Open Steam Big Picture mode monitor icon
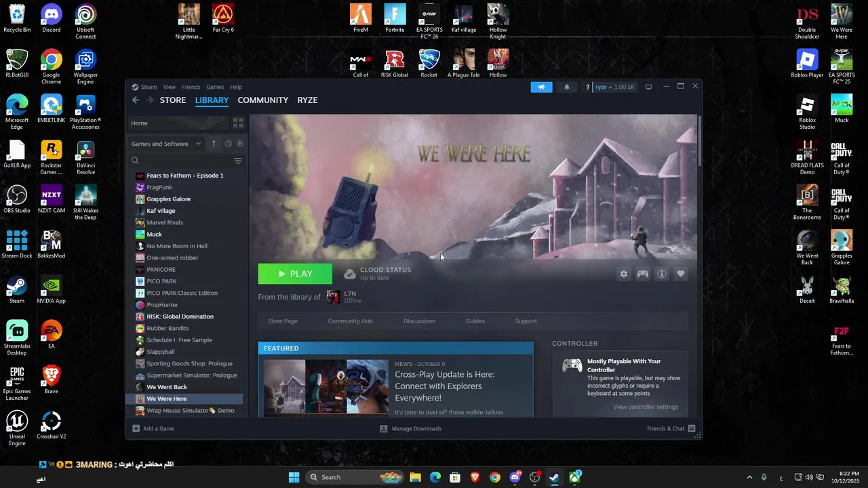The width and height of the screenshot is (868, 488). coord(648,87)
